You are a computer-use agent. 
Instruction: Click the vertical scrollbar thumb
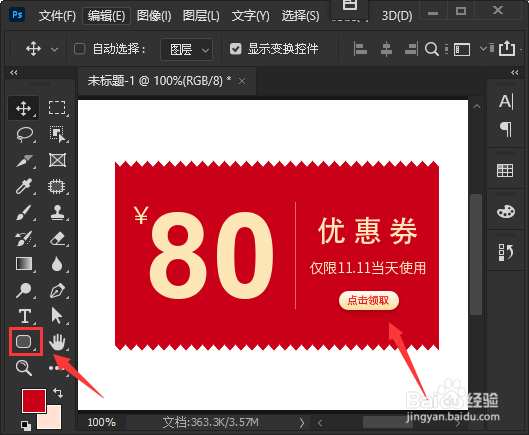coord(476,255)
